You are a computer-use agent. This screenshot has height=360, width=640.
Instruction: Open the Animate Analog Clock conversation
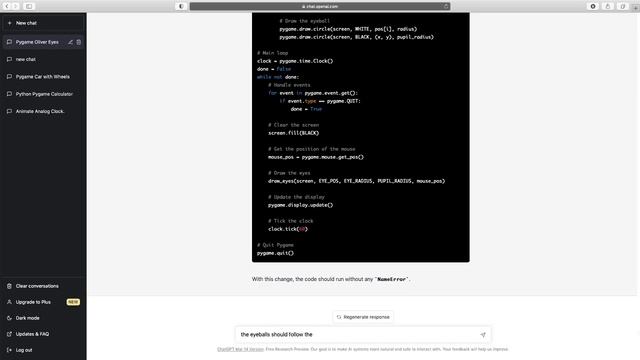[x=43, y=111]
